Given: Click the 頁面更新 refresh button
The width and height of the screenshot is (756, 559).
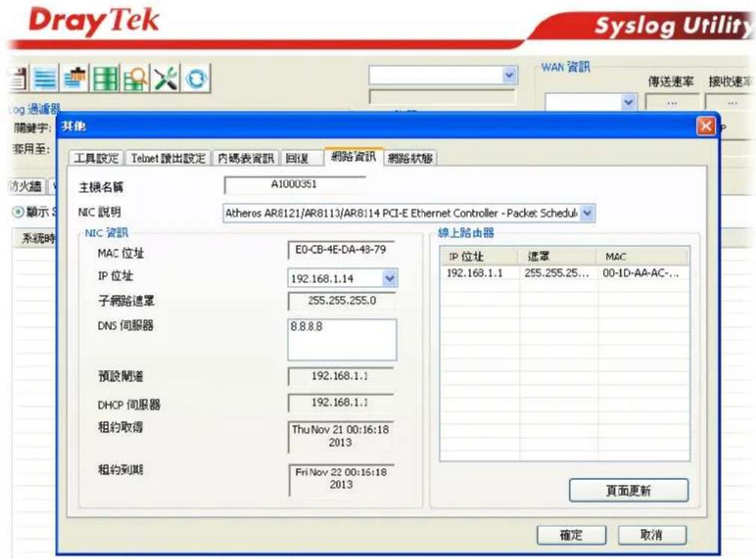Looking at the screenshot, I should 629,491.
